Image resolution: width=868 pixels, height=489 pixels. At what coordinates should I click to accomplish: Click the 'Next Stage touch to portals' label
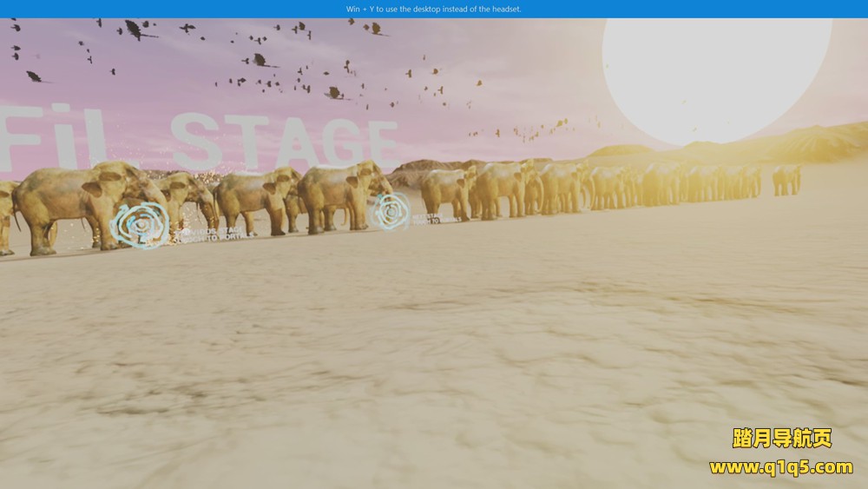[x=437, y=218]
